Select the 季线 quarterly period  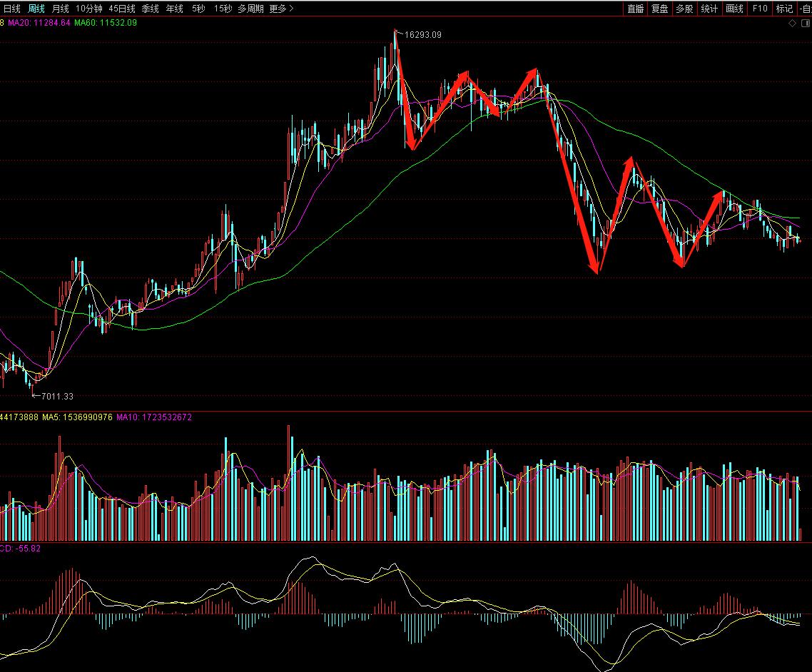(x=150, y=9)
